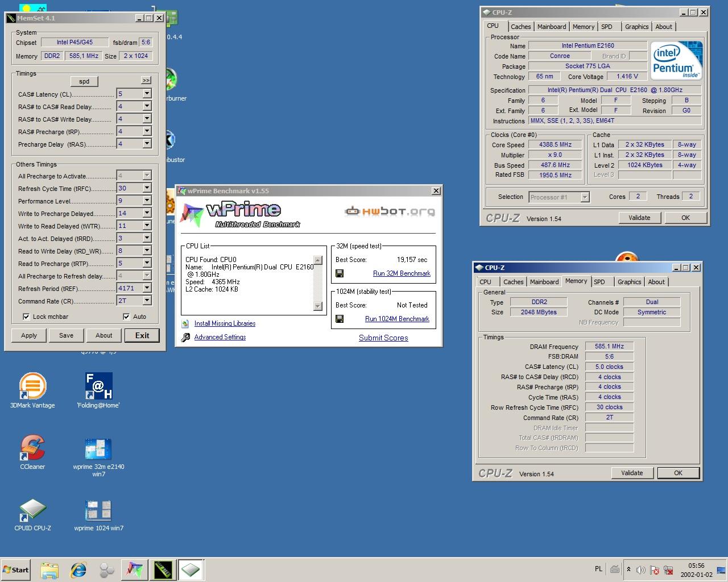Screen dimensions: 728x582
Task: Switch to MemSet in the taskbar
Action: click(x=163, y=570)
